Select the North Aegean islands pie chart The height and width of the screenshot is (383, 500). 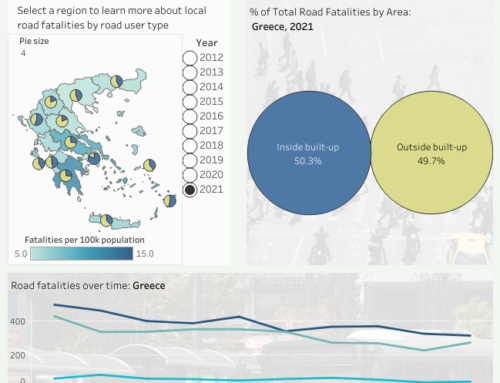[x=149, y=165]
